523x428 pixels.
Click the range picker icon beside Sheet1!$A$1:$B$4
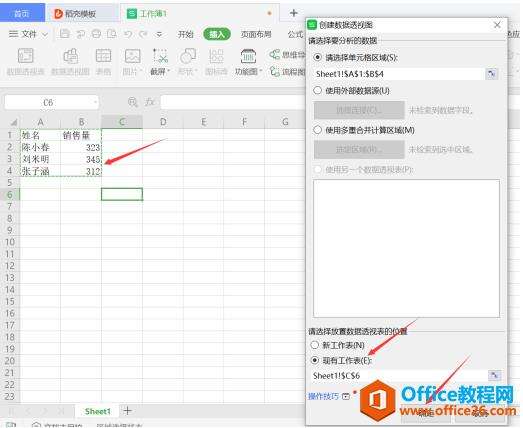pyautogui.click(x=491, y=74)
